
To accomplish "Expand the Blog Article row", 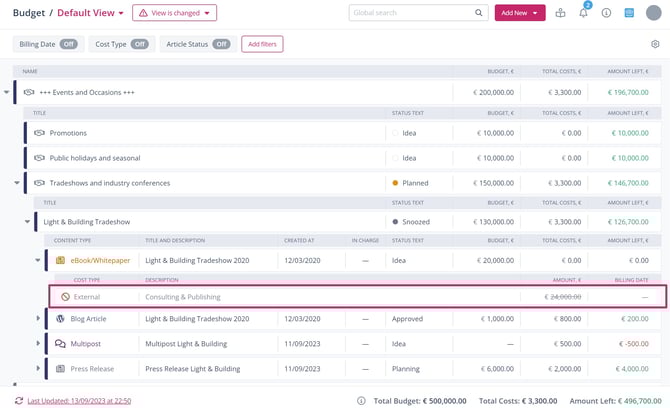I will (x=38, y=319).
